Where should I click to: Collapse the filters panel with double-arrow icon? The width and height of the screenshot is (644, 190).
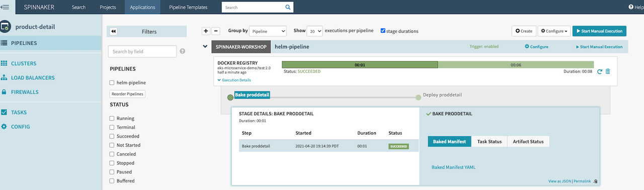114,31
